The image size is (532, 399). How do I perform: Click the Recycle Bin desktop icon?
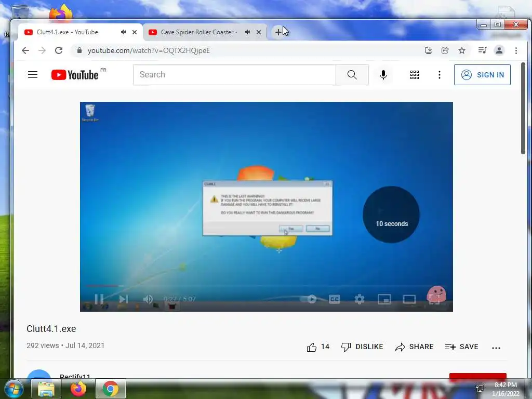click(20, 11)
